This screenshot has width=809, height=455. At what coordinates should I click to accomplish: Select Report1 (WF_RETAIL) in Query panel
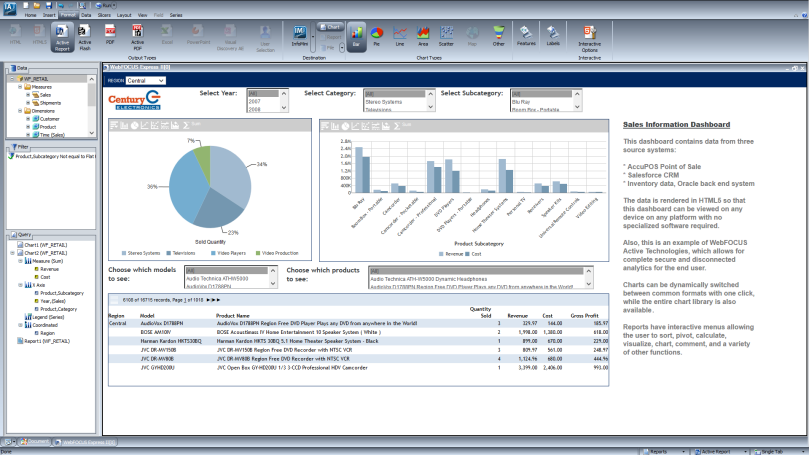[x=46, y=341]
